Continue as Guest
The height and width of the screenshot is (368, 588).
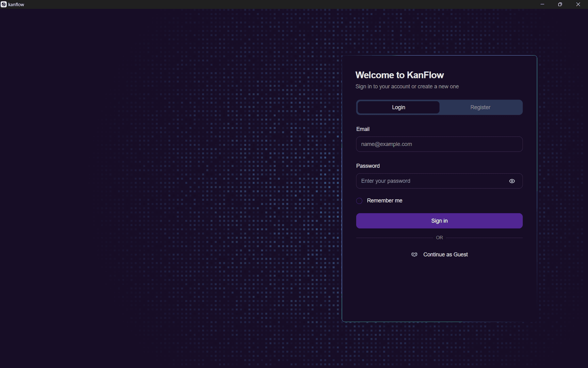(445, 254)
